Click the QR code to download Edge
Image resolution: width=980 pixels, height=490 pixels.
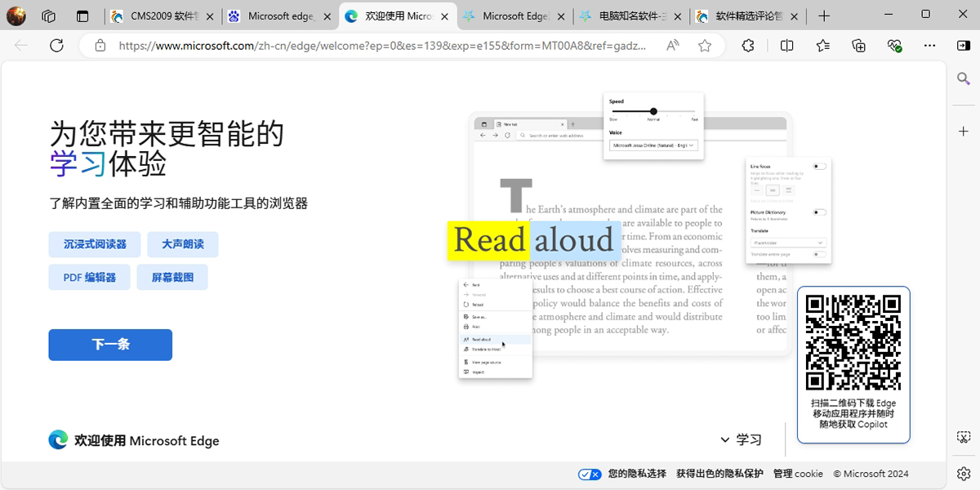point(853,341)
